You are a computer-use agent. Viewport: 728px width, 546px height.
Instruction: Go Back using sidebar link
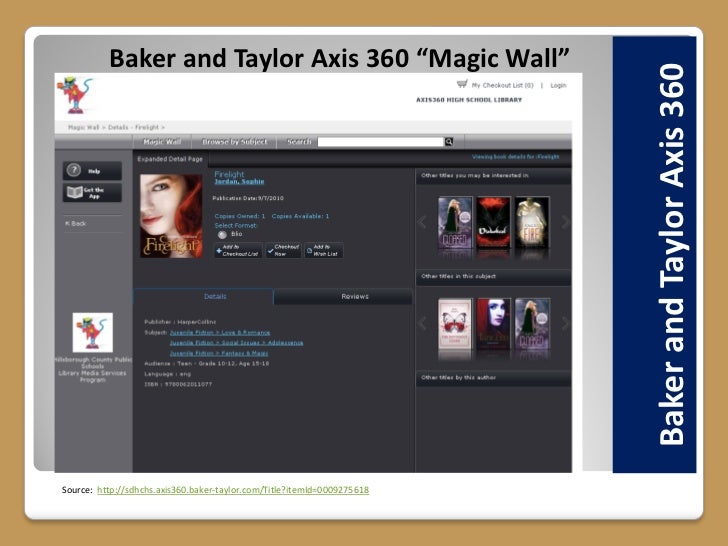(76, 223)
